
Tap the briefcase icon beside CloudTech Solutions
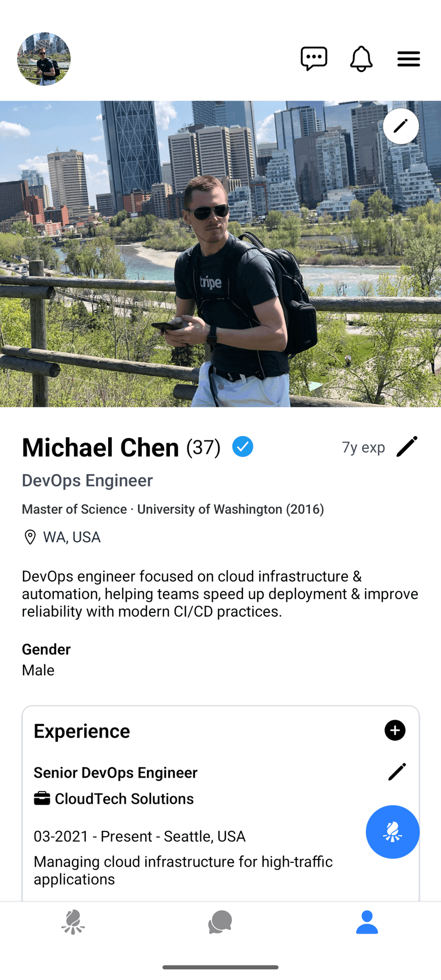pos(42,798)
